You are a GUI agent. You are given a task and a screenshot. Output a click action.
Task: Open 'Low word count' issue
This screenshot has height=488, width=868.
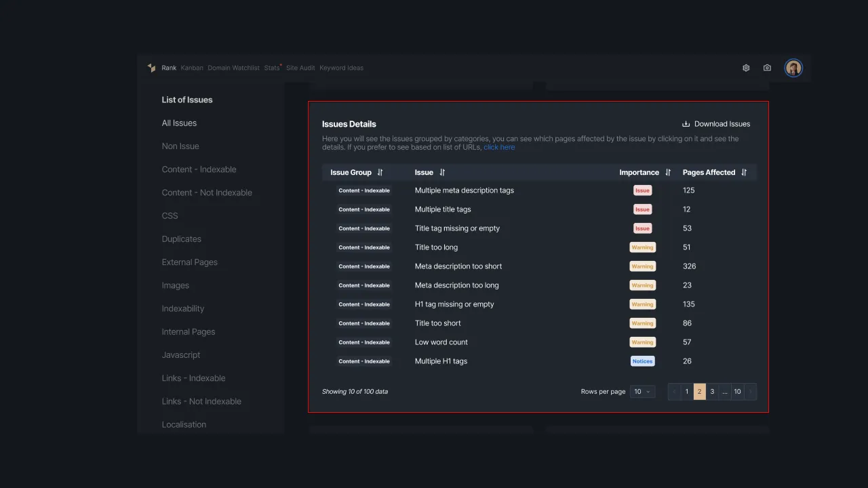[441, 342]
